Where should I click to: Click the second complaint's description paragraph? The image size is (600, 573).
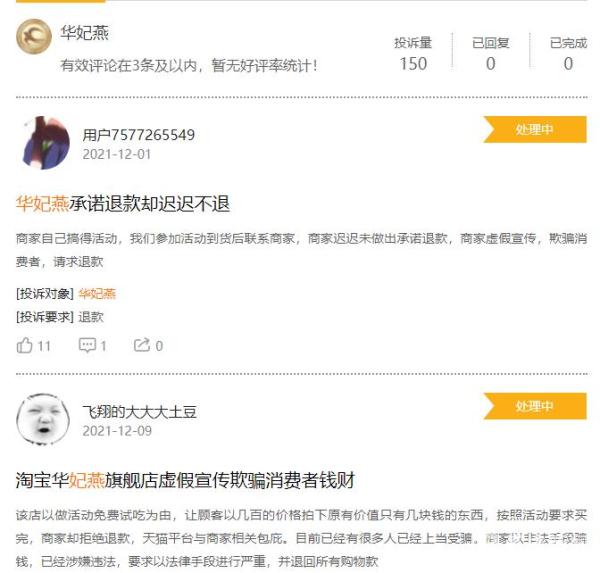pos(302,538)
